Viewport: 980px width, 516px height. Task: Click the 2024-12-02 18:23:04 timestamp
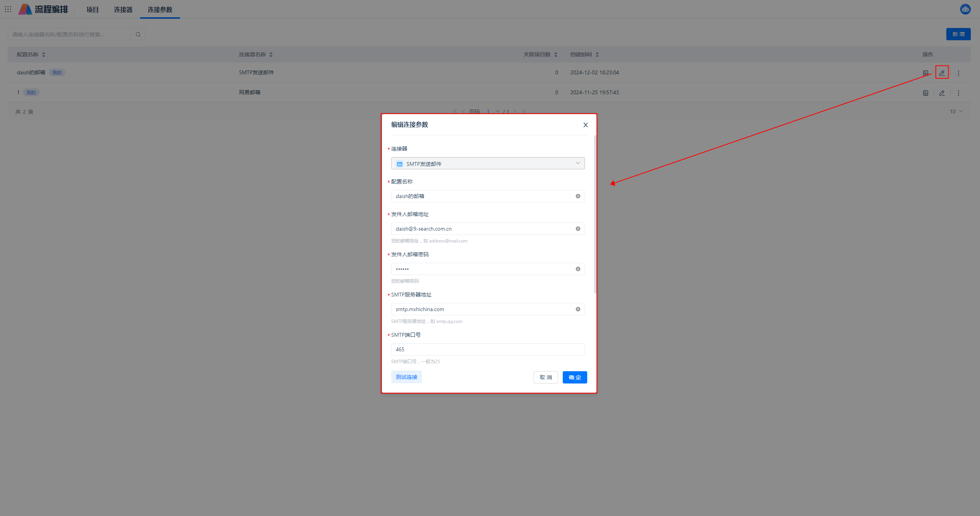pyautogui.click(x=595, y=72)
